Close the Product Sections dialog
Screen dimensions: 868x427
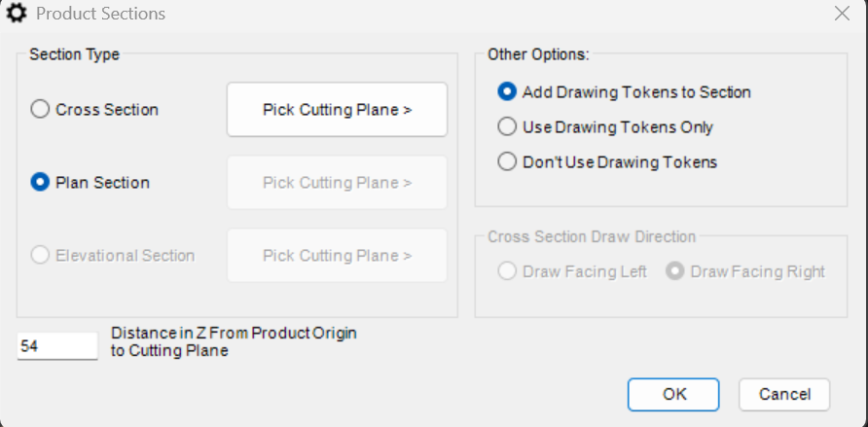[x=842, y=14]
